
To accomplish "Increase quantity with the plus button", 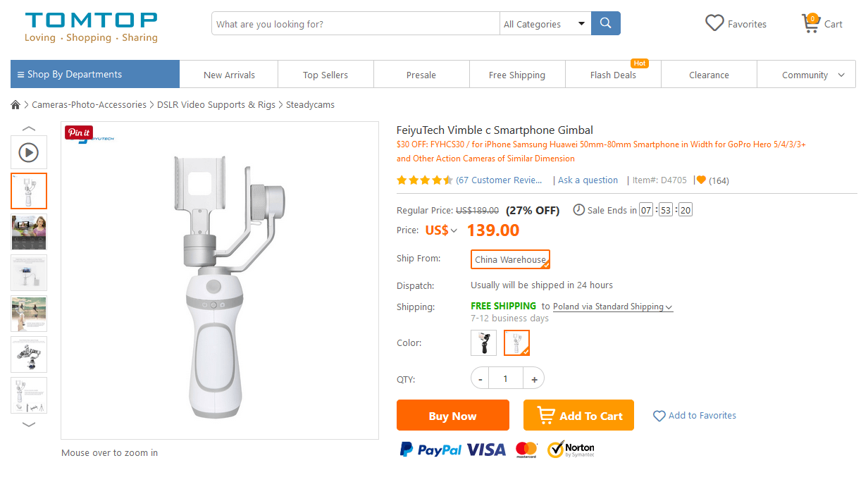I will point(534,378).
